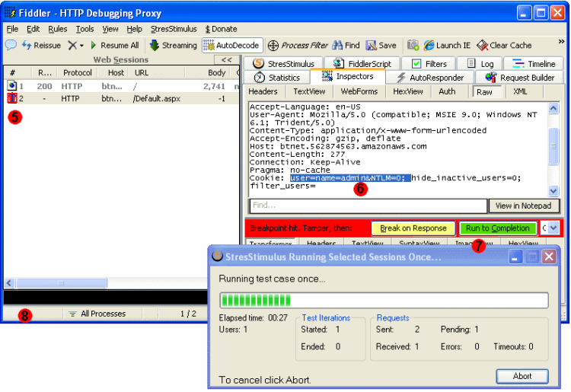This screenshot has width=571, height=392.
Task: Open the Statistics tab
Action: pos(277,78)
